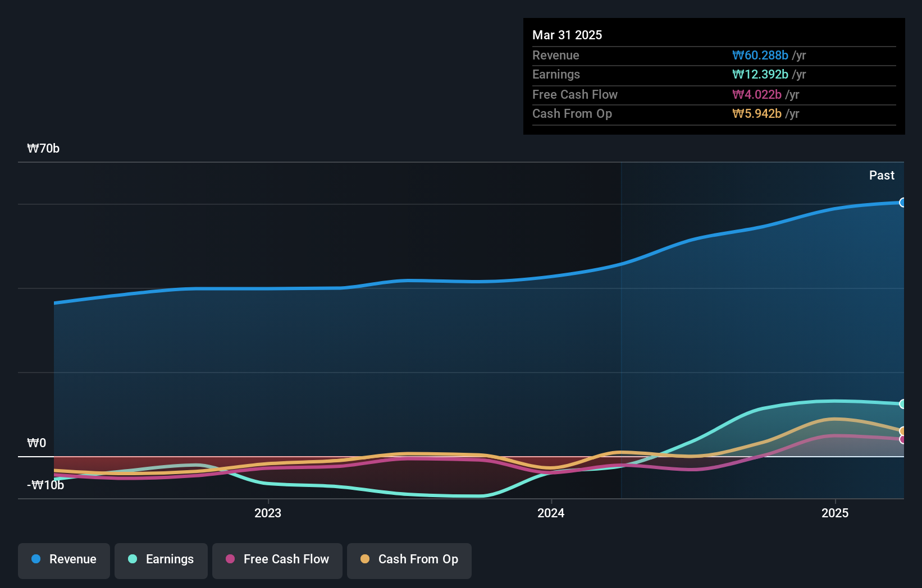The image size is (922, 588).
Task: Hide the Earnings series via legend
Action: pos(161,559)
